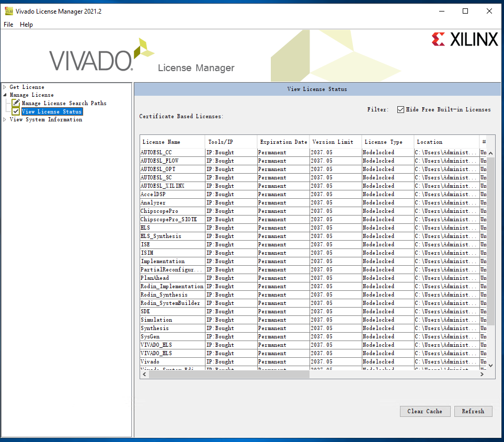Click the Clear Cache button
504x442 pixels.
click(x=425, y=411)
